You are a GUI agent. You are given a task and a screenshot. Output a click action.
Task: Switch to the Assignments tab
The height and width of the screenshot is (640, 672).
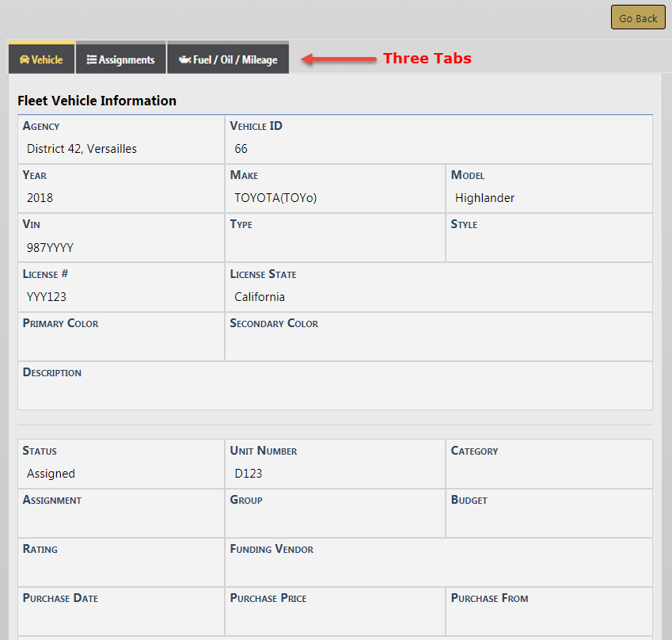click(121, 59)
